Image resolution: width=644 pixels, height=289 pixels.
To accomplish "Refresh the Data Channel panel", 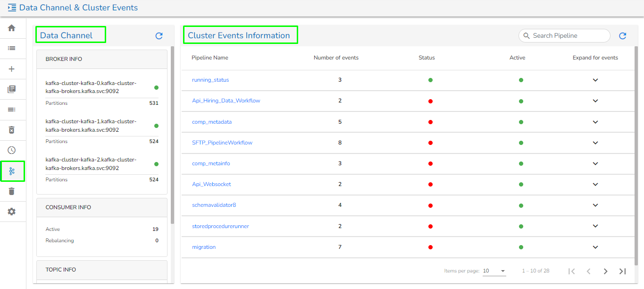I will (x=159, y=36).
